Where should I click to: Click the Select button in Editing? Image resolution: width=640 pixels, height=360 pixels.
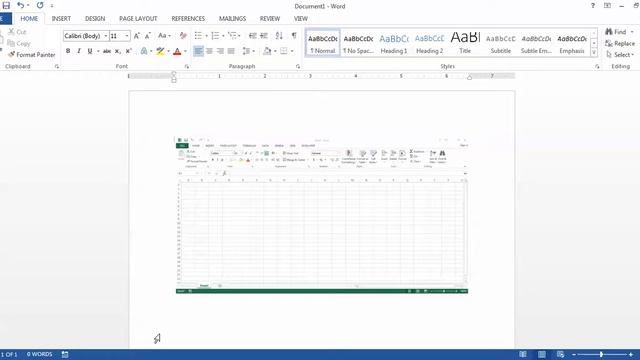620,55
